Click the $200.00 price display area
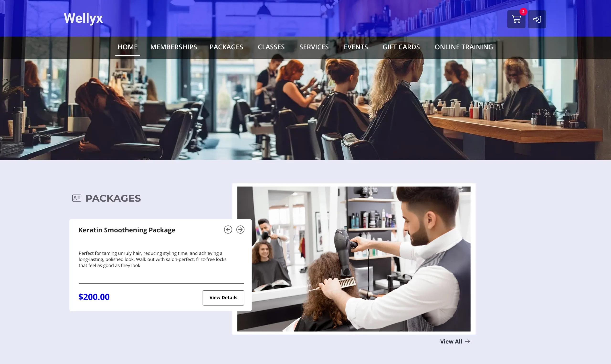The height and width of the screenshot is (364, 611). [94, 297]
